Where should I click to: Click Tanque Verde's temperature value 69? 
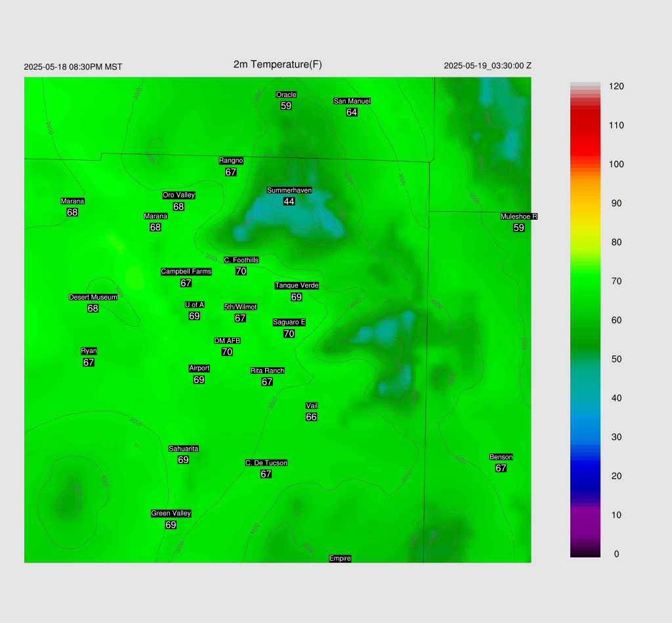297,297
